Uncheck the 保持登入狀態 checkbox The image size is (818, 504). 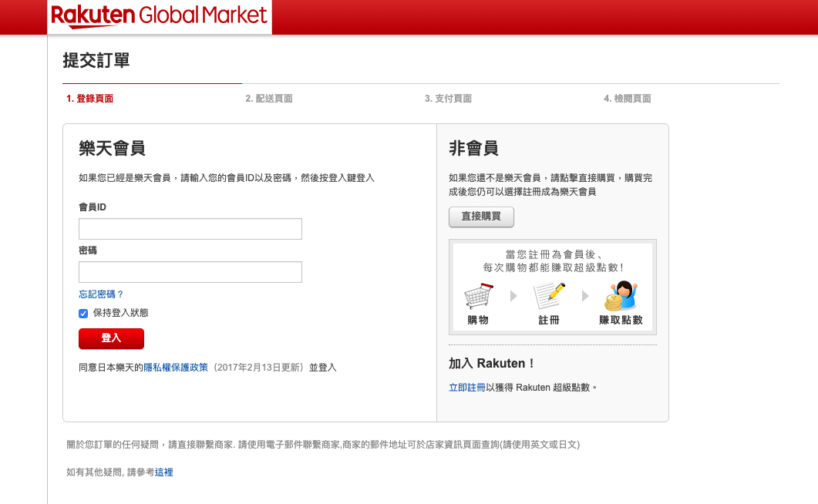coord(83,313)
